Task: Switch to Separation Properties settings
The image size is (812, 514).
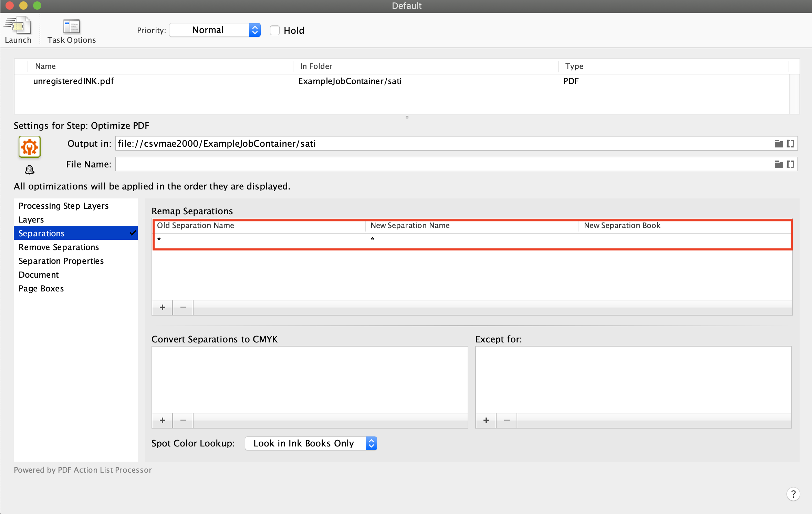Action: click(61, 261)
